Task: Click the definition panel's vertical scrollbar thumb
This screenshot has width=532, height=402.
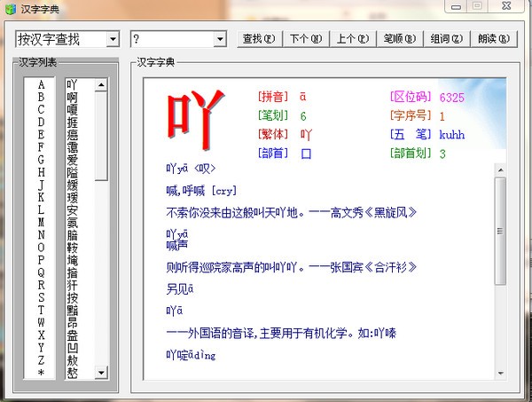Action: [499, 231]
